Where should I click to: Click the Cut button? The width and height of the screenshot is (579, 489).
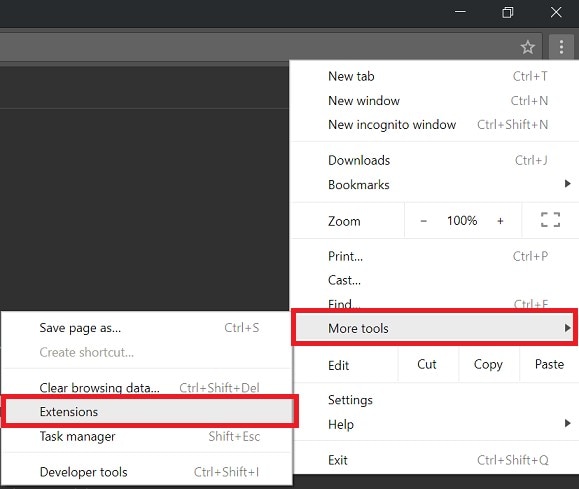tap(427, 365)
